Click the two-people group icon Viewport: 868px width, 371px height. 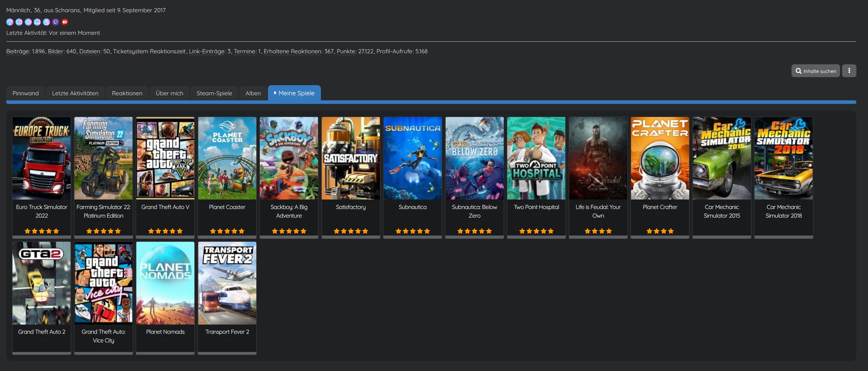[46, 22]
